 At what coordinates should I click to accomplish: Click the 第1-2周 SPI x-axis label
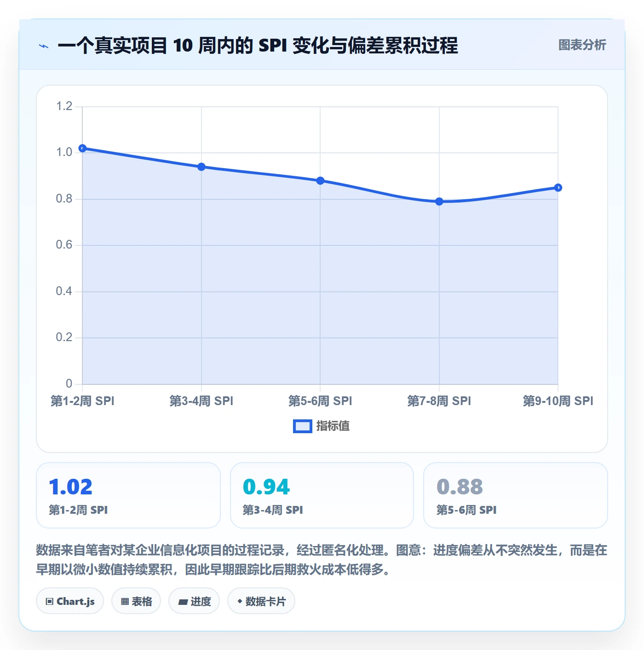point(82,401)
